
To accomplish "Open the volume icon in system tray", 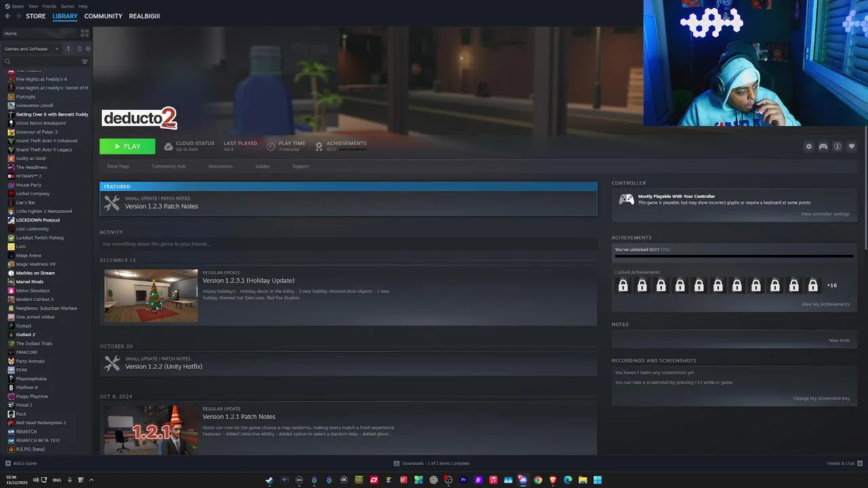I will pyautogui.click(x=35, y=480).
